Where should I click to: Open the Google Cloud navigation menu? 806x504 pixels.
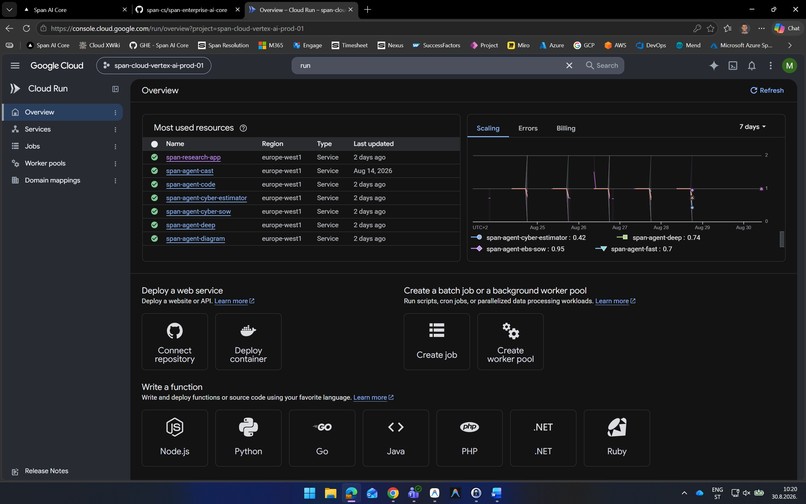pyautogui.click(x=15, y=65)
